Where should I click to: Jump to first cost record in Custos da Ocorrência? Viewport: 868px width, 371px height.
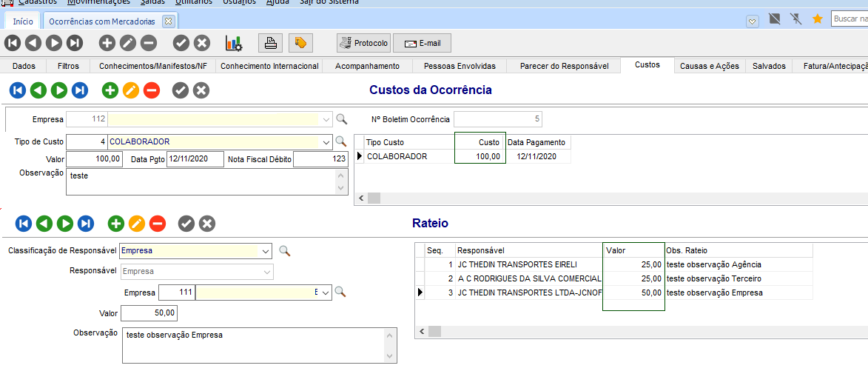pyautogui.click(x=18, y=90)
